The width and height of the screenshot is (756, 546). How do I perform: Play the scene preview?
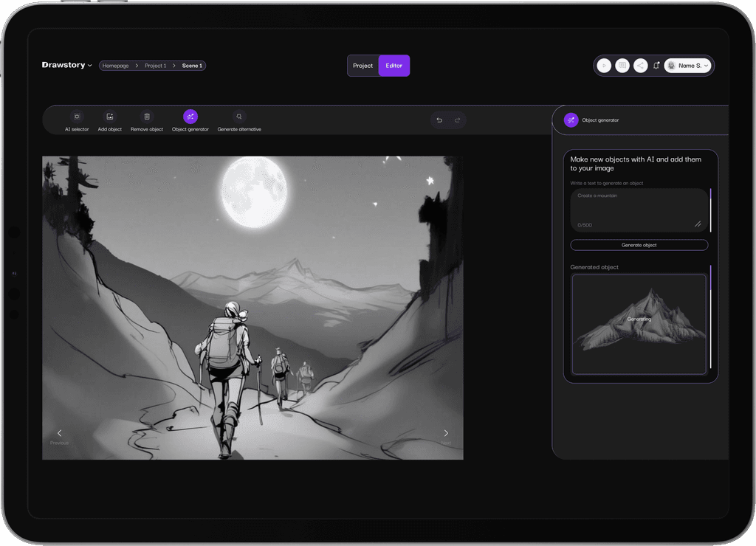(x=604, y=65)
